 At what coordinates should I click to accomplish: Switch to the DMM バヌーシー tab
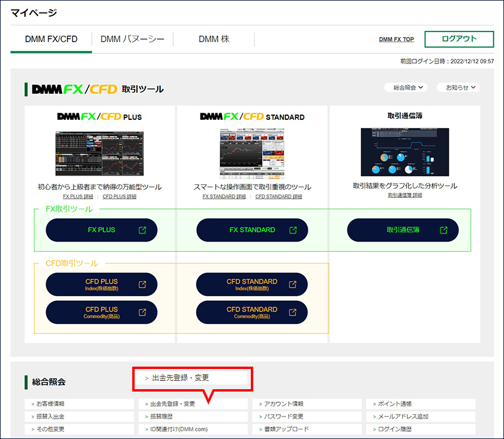(x=132, y=39)
